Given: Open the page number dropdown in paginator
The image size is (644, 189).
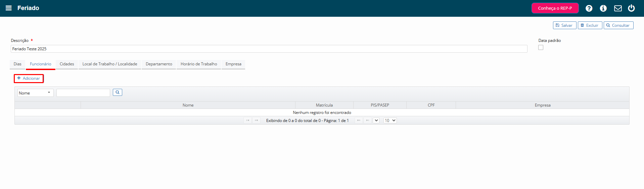Looking at the screenshot, I should (376, 120).
